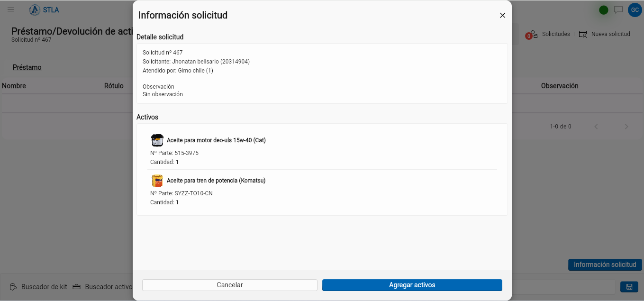Click the blue save disk icon

click(629, 287)
